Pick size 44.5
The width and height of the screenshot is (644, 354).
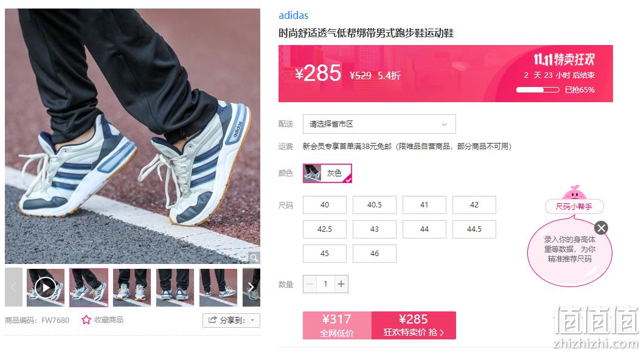pos(474,229)
